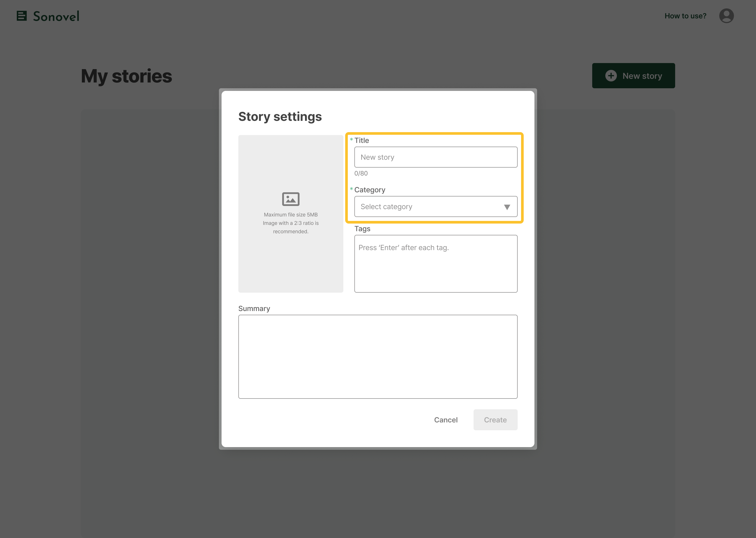This screenshot has height=538, width=756.
Task: Open the Select category combo box
Action: [x=435, y=207]
